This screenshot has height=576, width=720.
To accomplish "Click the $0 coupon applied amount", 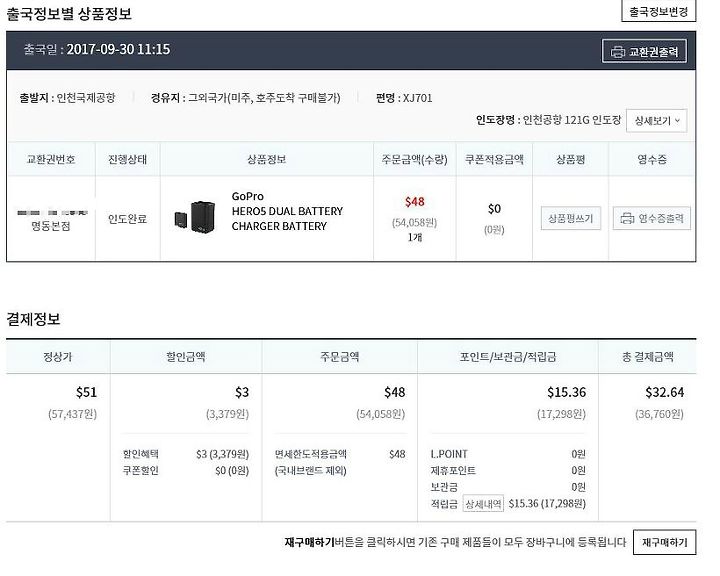I will tap(494, 209).
